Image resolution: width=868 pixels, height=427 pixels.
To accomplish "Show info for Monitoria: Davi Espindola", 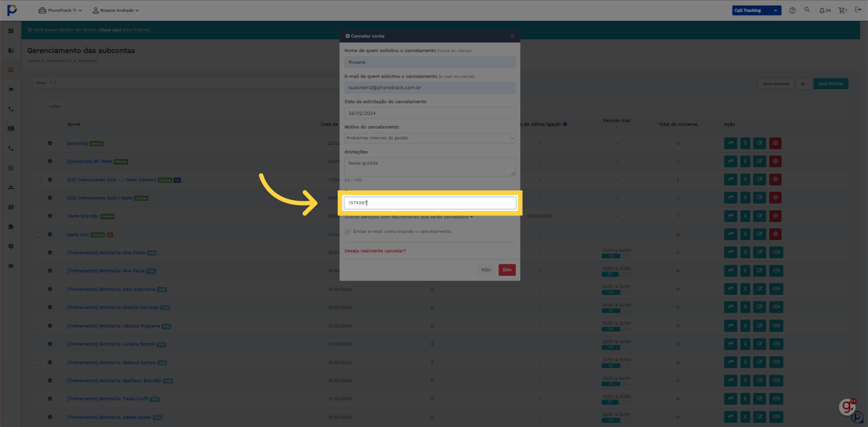I will point(745,289).
